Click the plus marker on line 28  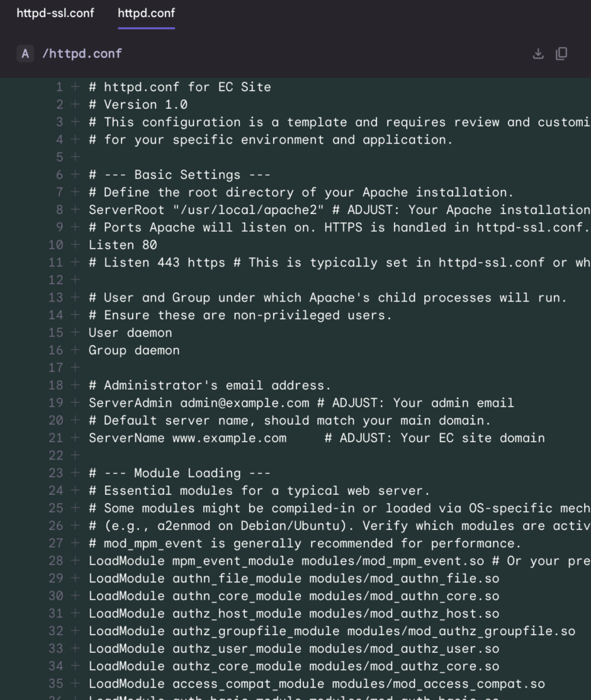[75, 561]
